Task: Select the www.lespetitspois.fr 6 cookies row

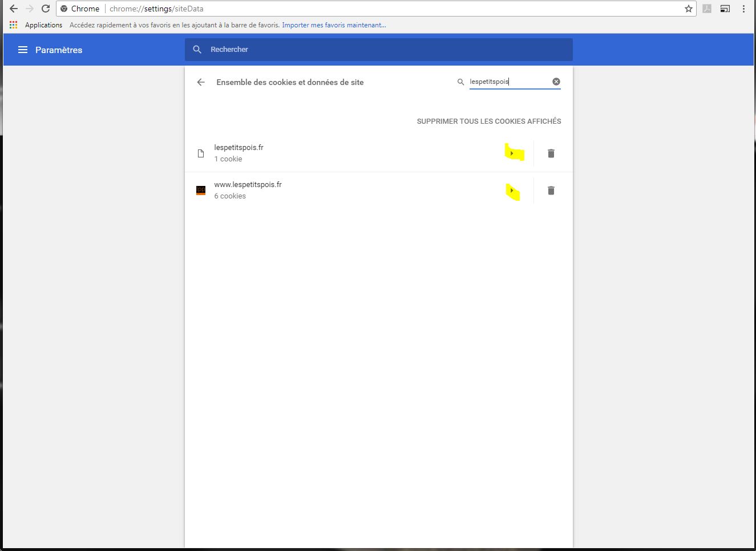Action: pyautogui.click(x=342, y=191)
